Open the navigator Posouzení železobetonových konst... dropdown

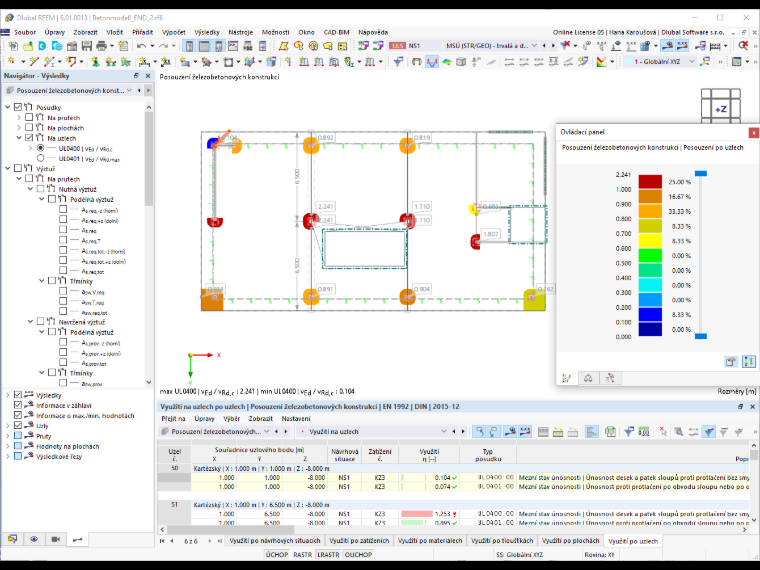[x=129, y=91]
